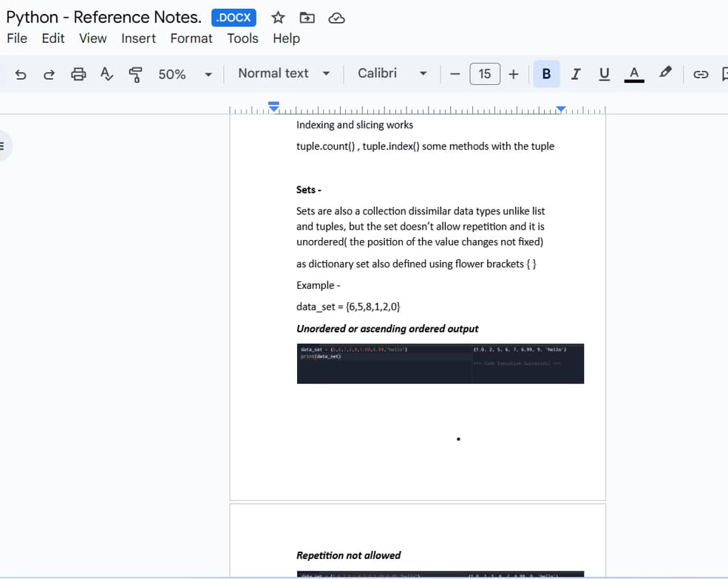Click the .DOCX file format badge
728x579 pixels.
coord(234,18)
